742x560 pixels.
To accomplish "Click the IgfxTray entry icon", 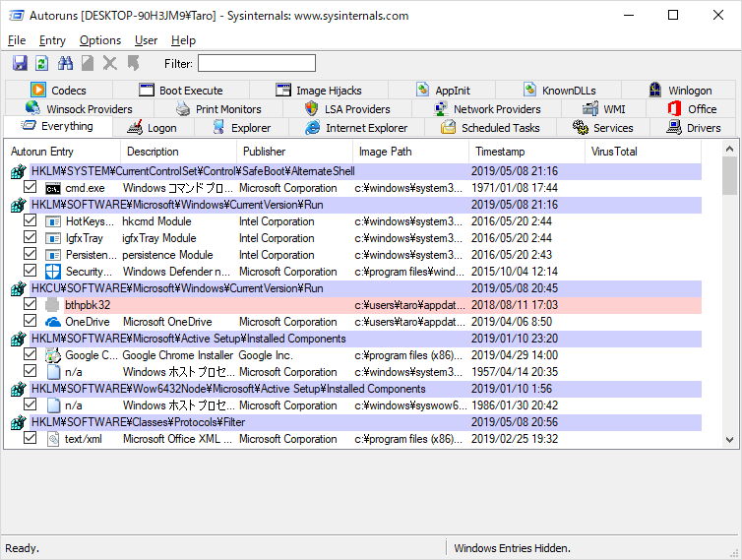I will point(52,238).
